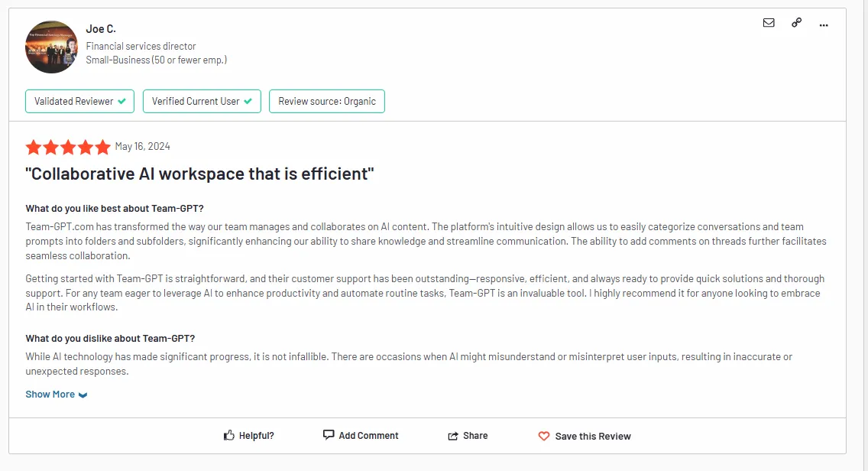The width and height of the screenshot is (868, 471).
Task: Click "What do you like best about Team-GPT?" heading
Action: pyautogui.click(x=115, y=209)
